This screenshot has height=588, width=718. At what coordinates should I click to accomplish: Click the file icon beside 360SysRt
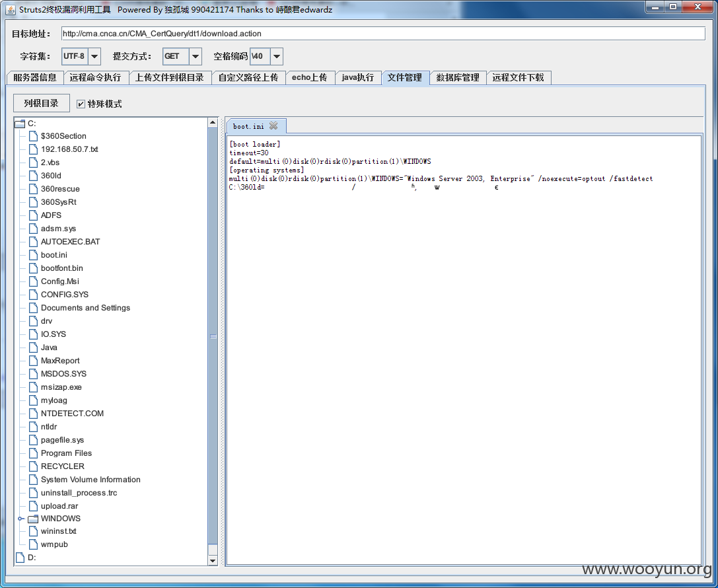[33, 202]
